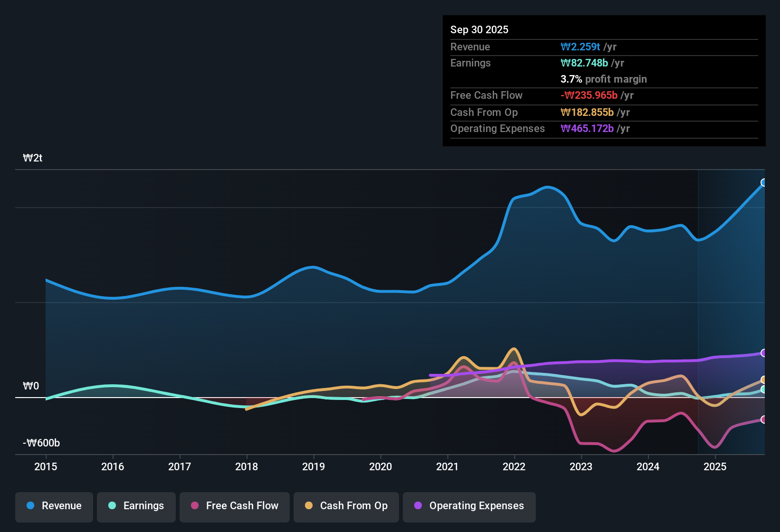Click the pink Free Cash Flow dot icon
Viewport: 780px width, 532px height.
point(195,506)
